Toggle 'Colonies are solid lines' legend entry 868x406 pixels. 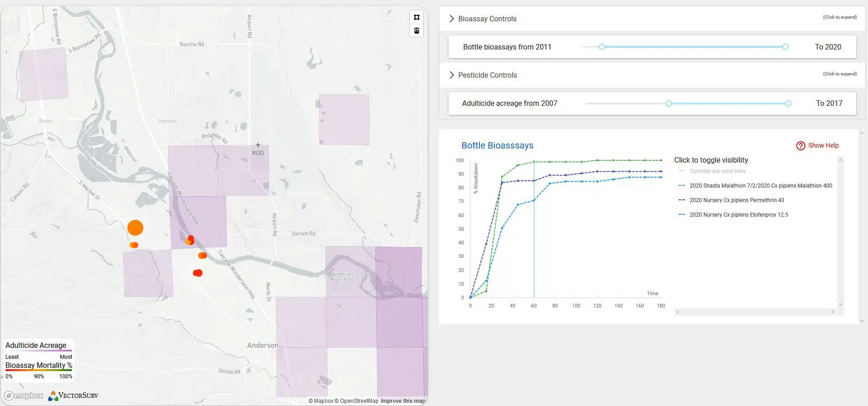712,171
